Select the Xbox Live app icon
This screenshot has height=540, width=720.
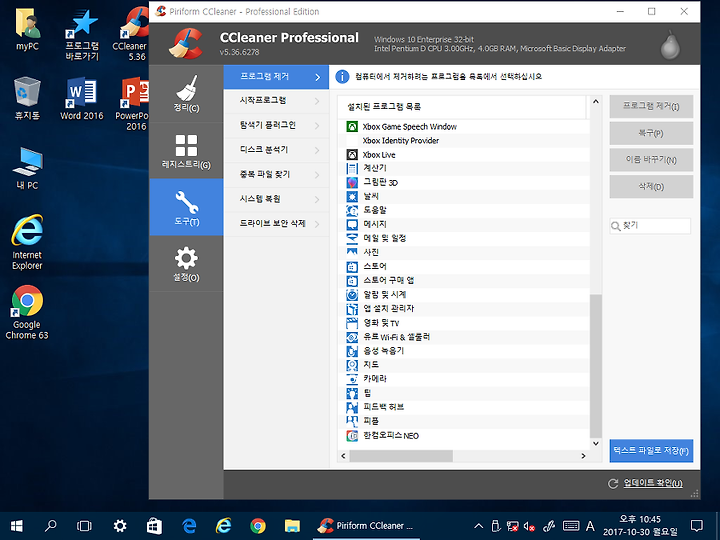click(x=352, y=155)
